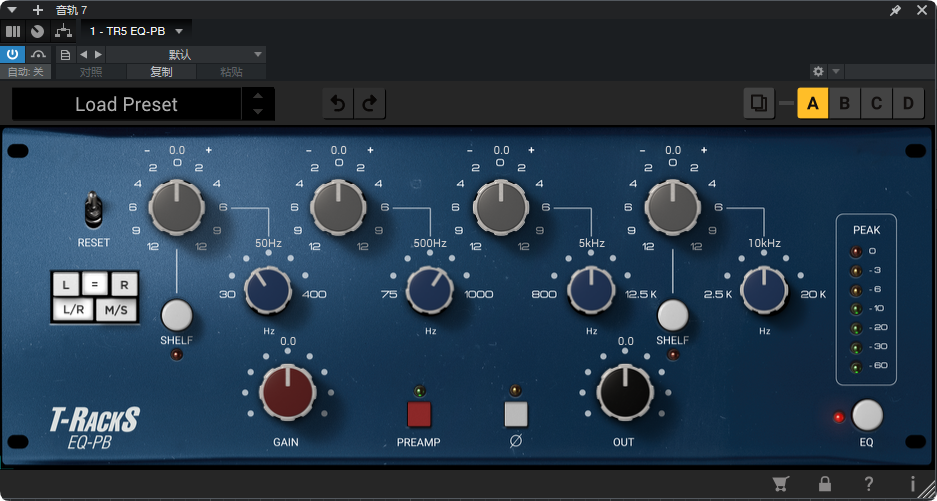This screenshot has width=937, height=501.
Task: Select the R channel button
Action: point(124,285)
